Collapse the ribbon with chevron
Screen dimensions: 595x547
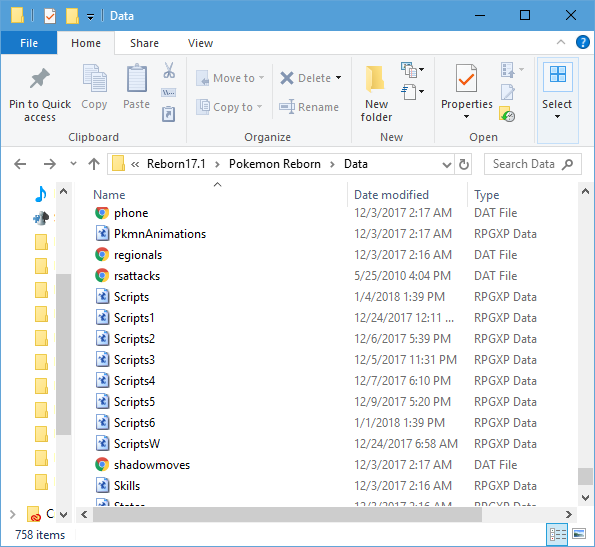(x=560, y=42)
